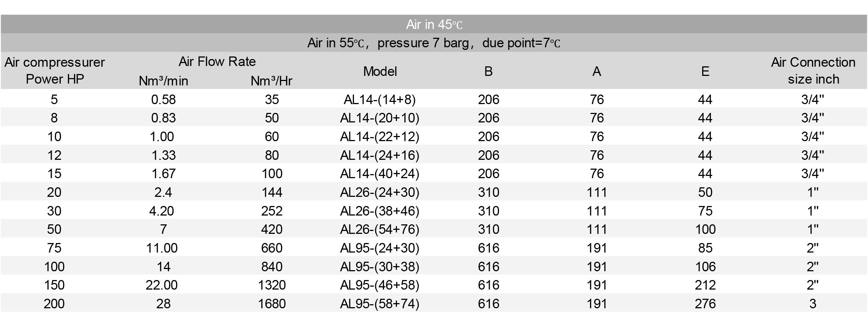This screenshot has width=868, height=320.
Task: Select the 1680 Nm³/Hr cell
Action: coord(271,304)
